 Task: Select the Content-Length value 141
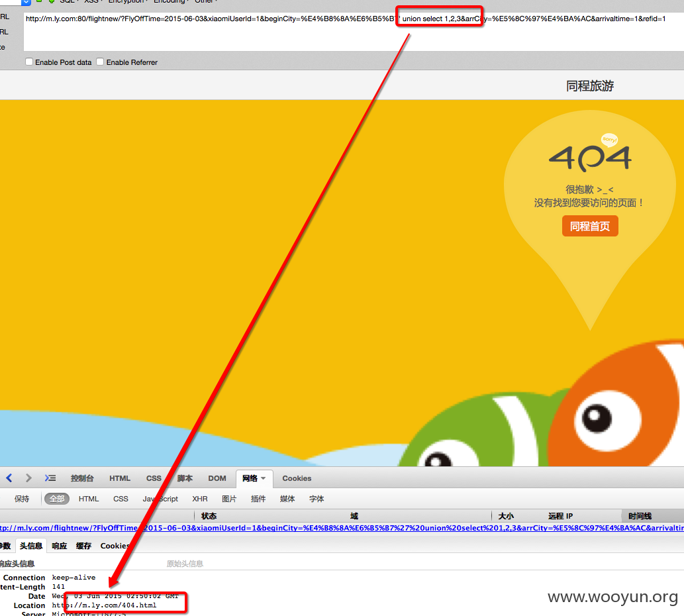(58, 587)
